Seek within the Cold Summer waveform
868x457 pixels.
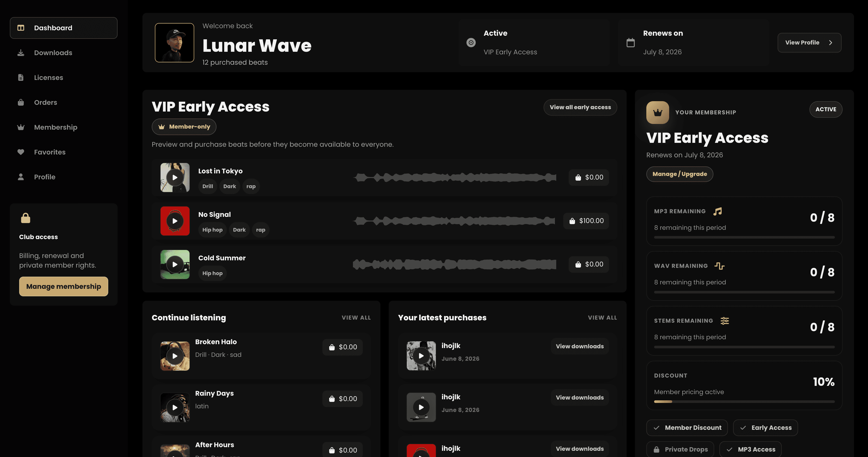(454, 264)
